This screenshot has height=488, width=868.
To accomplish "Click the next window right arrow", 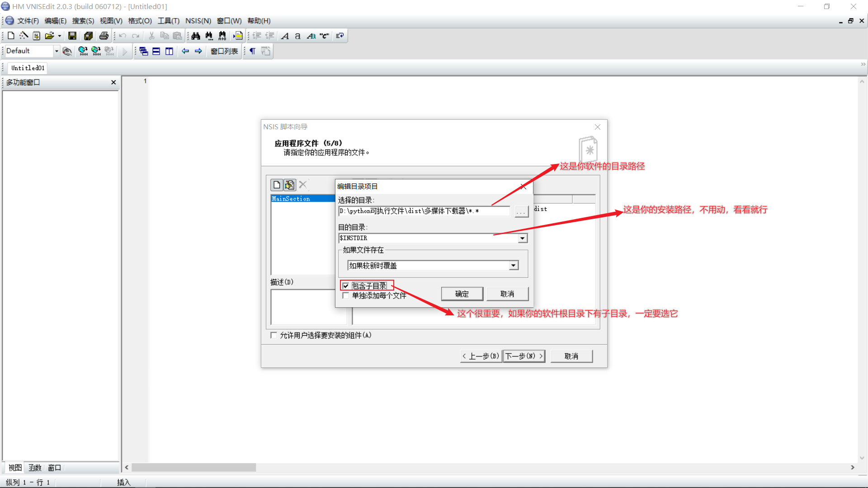I will [198, 51].
